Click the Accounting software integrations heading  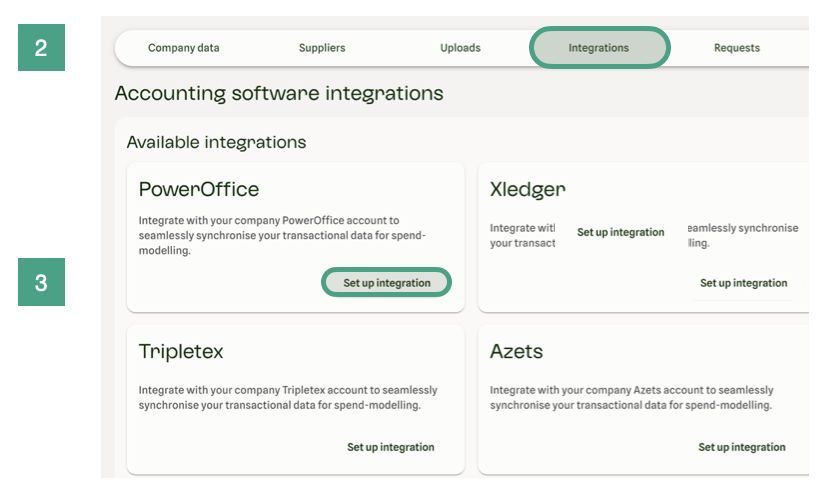click(279, 93)
